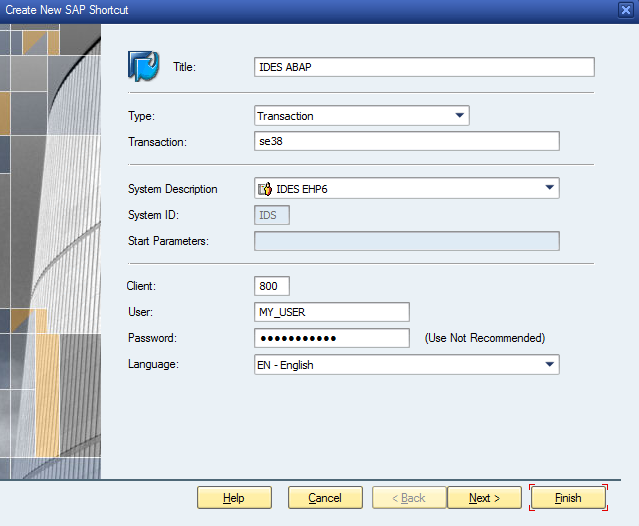The width and height of the screenshot is (639, 526).
Task: Edit the Client field 800
Action: pos(272,286)
